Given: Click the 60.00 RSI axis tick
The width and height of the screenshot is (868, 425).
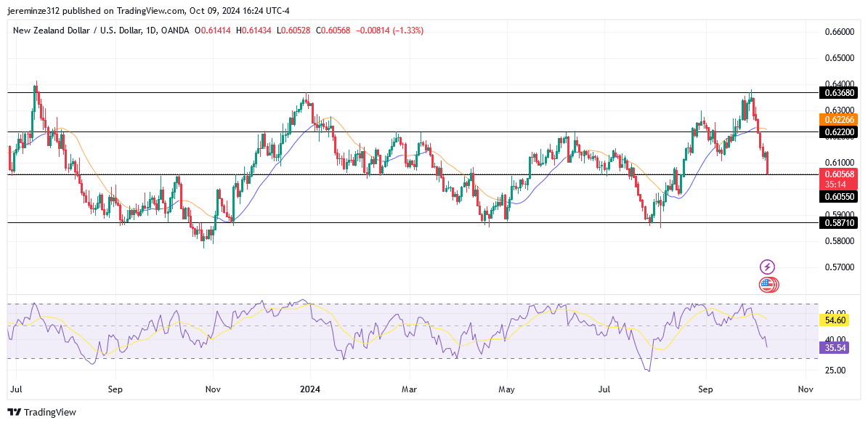Looking at the screenshot, I should (835, 312).
